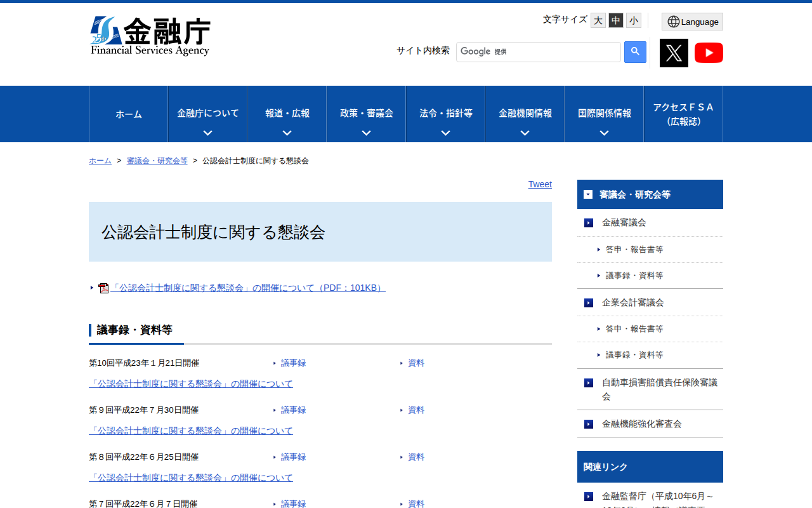Switch to small text size 小
The width and height of the screenshot is (812, 508).
pos(633,20)
